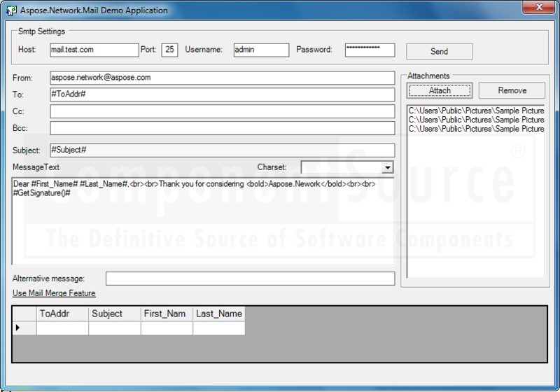The image size is (560, 392).
Task: Select the first attachment in the list
Action: click(x=476, y=111)
